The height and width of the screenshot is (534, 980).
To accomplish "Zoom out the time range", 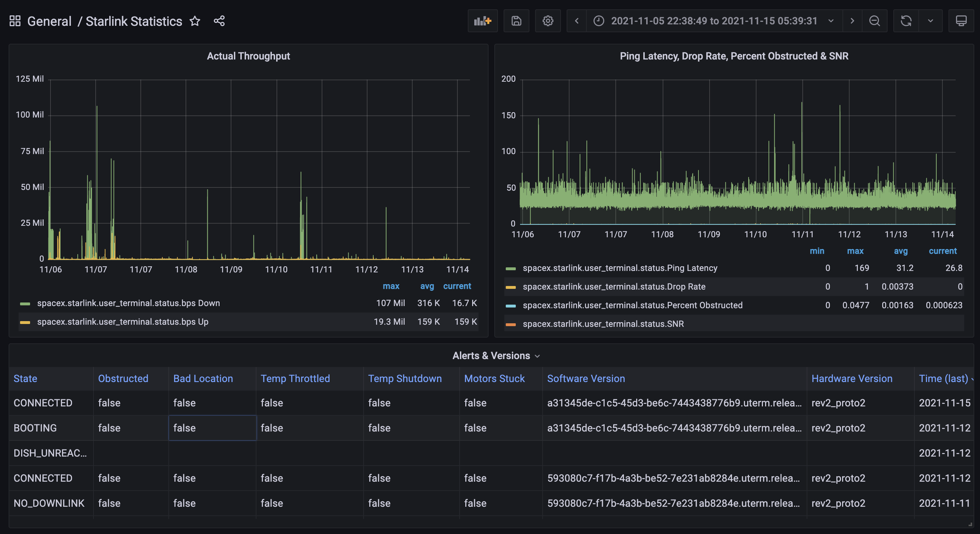I will pyautogui.click(x=874, y=21).
